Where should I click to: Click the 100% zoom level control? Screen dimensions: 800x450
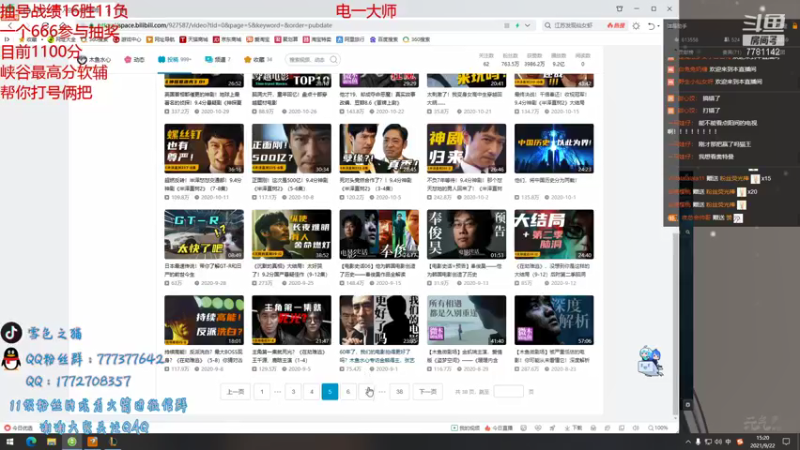(x=658, y=428)
